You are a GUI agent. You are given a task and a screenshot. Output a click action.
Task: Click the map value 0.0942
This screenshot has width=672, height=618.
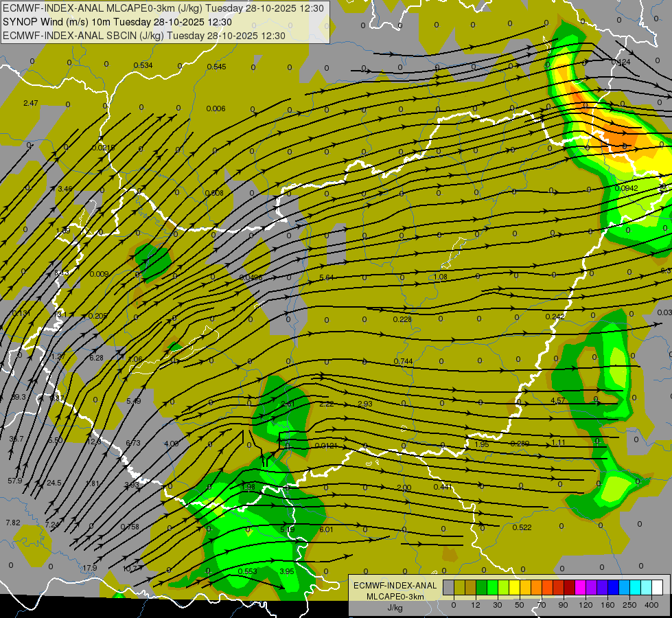(627, 188)
